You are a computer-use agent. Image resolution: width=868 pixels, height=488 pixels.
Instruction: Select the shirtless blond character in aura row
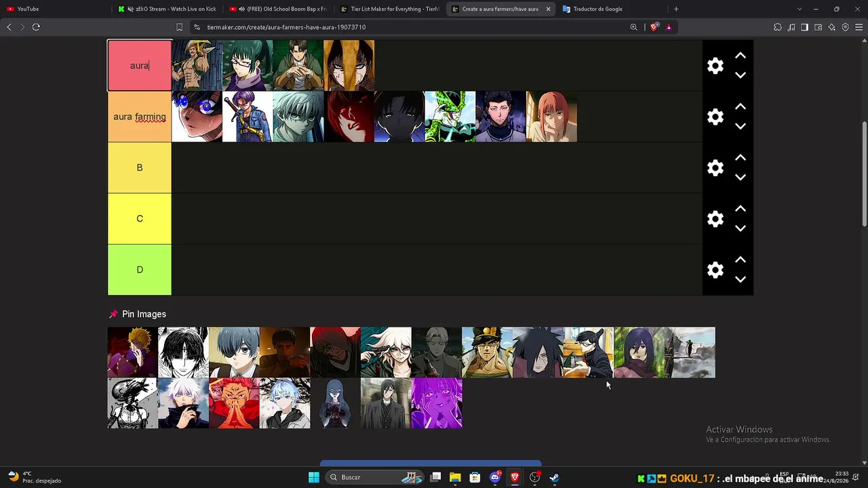pyautogui.click(x=197, y=66)
